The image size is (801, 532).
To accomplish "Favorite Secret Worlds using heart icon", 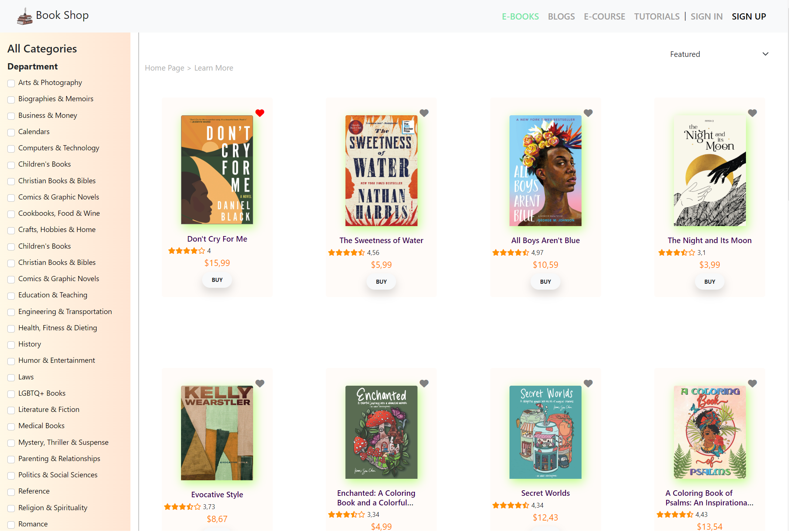I will [588, 383].
